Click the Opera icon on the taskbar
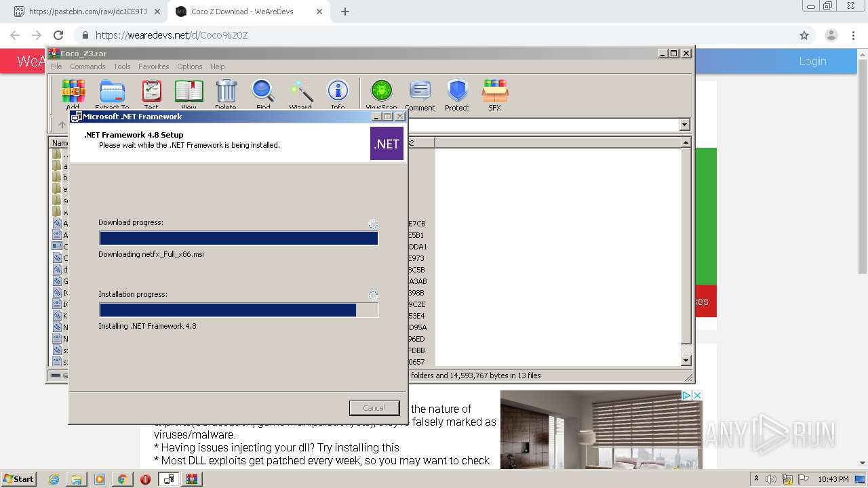The image size is (868, 488). click(145, 479)
